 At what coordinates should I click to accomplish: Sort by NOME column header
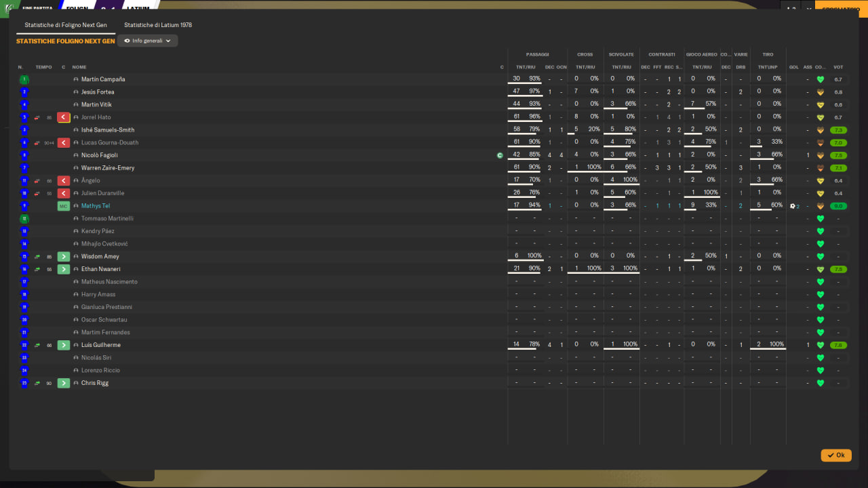coord(79,67)
